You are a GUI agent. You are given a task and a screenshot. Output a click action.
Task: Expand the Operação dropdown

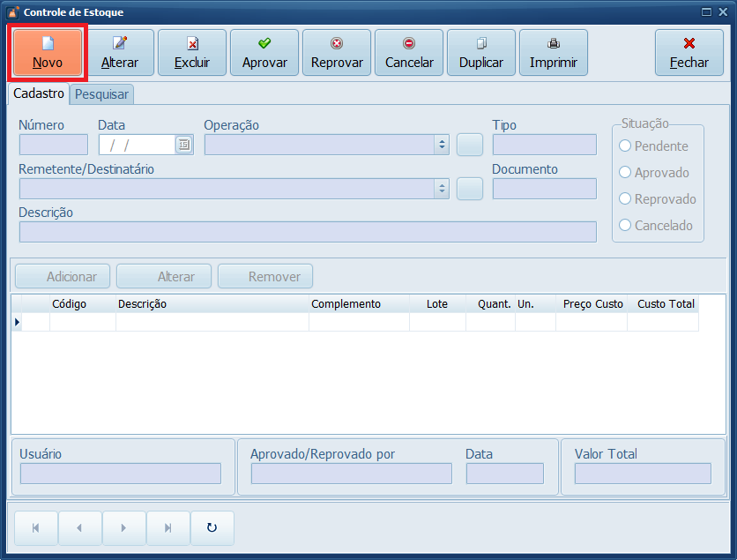441,146
